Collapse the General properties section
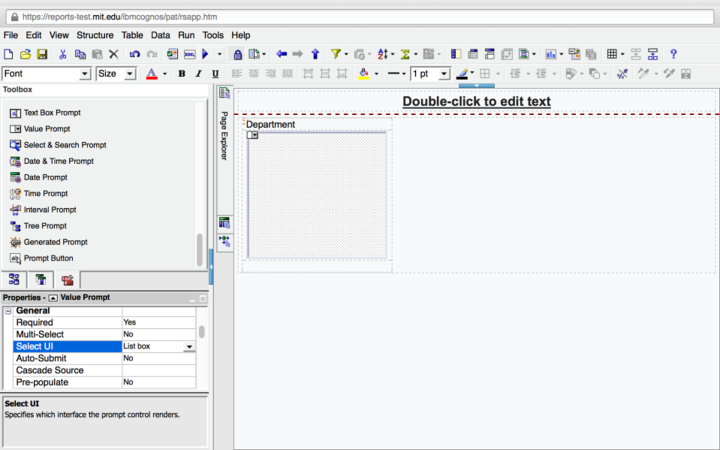Viewport: 720px width, 450px height. [8, 311]
